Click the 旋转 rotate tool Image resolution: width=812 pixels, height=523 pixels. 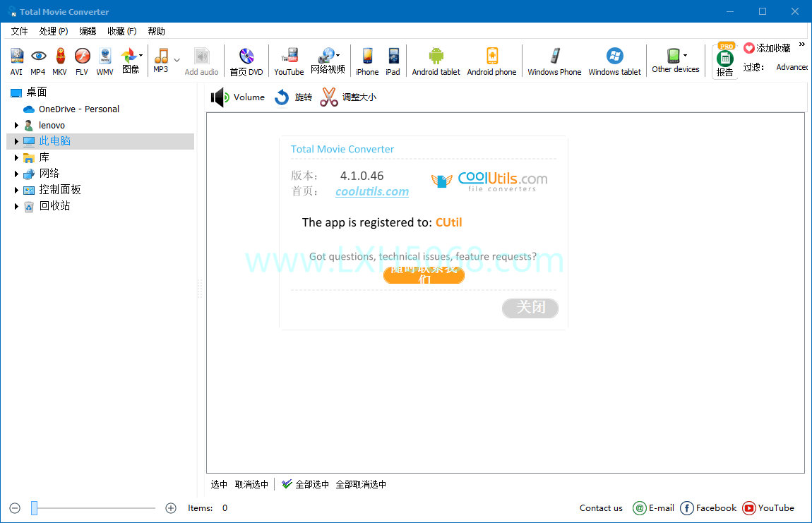coord(293,97)
